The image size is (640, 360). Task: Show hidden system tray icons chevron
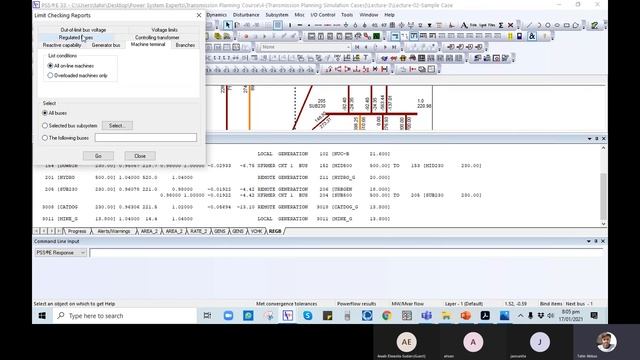point(520,316)
